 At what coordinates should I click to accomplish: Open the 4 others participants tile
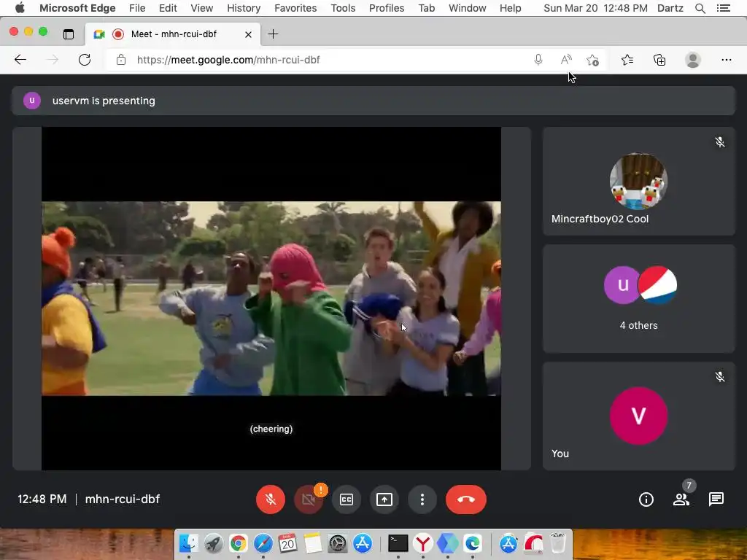[639, 298]
